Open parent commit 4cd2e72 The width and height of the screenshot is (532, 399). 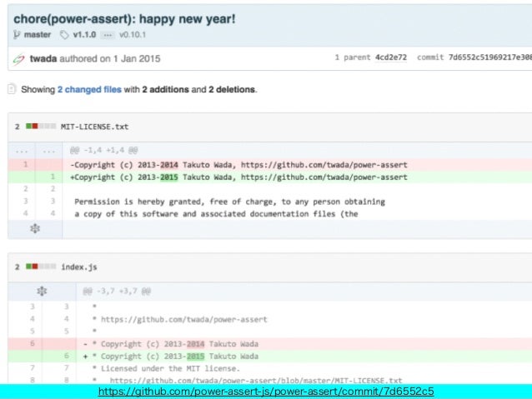(x=391, y=57)
